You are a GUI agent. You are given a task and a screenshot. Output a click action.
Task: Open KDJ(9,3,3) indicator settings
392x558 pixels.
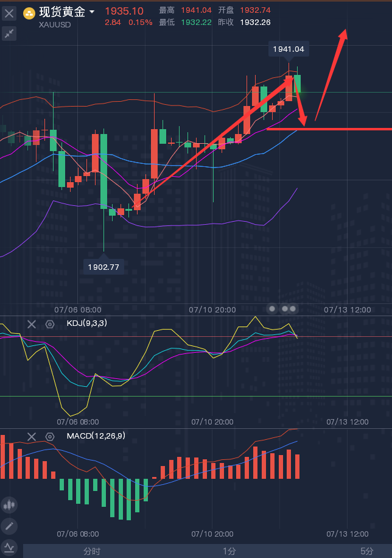(x=50, y=324)
